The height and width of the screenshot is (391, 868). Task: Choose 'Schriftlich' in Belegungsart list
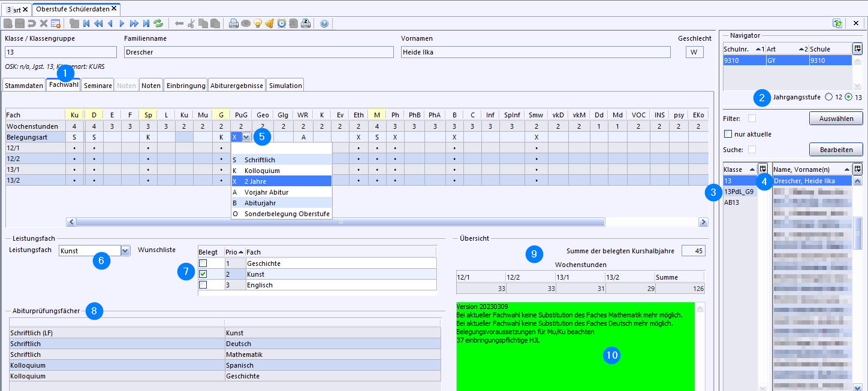(281, 160)
